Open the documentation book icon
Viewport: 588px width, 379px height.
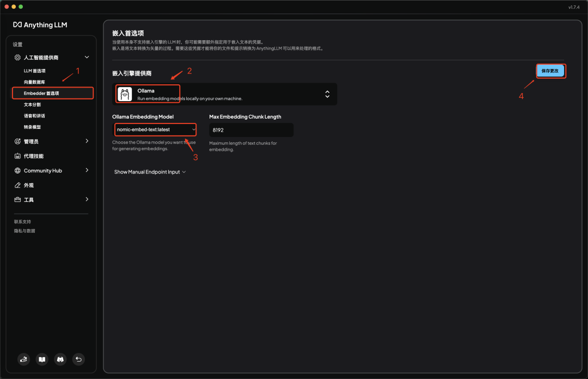(42, 359)
